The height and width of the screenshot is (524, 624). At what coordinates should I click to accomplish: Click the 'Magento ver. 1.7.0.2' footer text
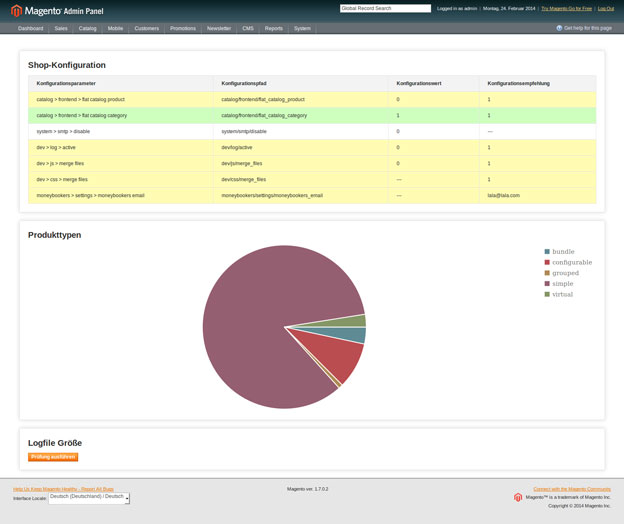[x=308, y=489]
